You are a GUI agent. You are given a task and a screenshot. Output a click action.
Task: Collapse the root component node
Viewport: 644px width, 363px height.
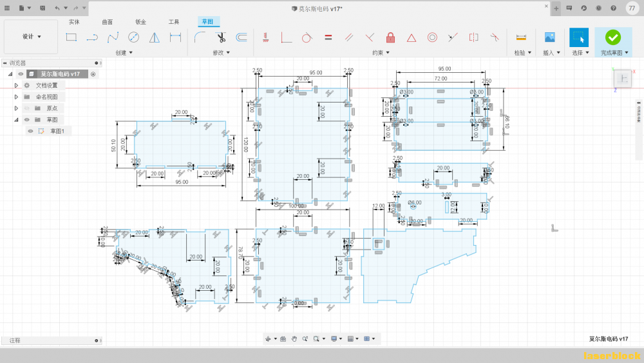coord(10,74)
